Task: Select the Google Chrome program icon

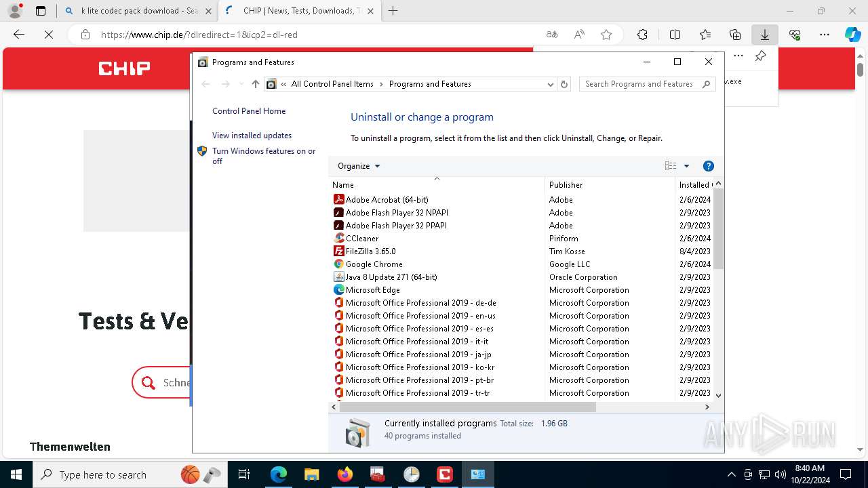Action: (x=339, y=264)
